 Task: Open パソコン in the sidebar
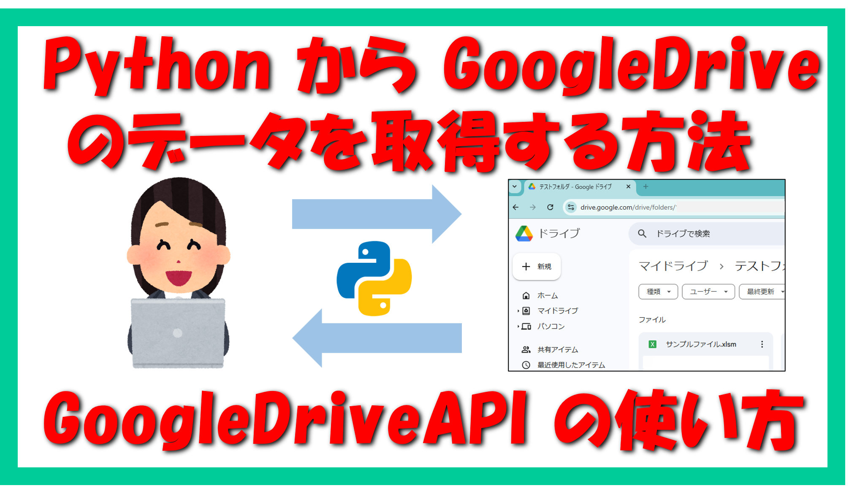coord(551,326)
